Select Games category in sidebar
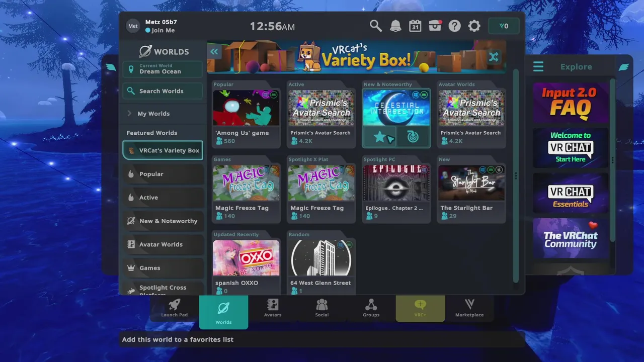 tap(164, 268)
